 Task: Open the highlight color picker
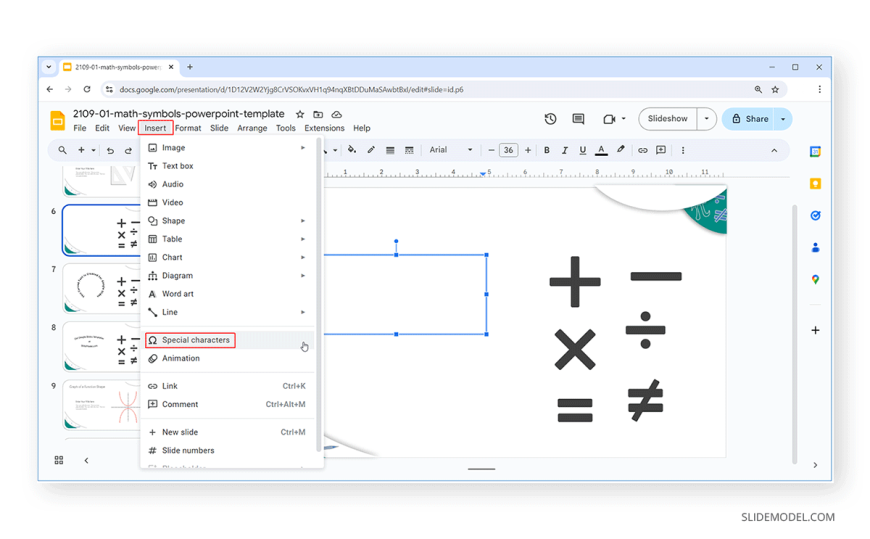[x=621, y=150]
